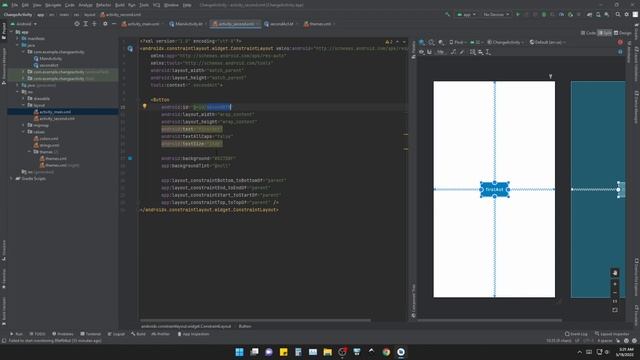Hide the Project panel with minus icon
Screen dimensions: 640x360
114,24
